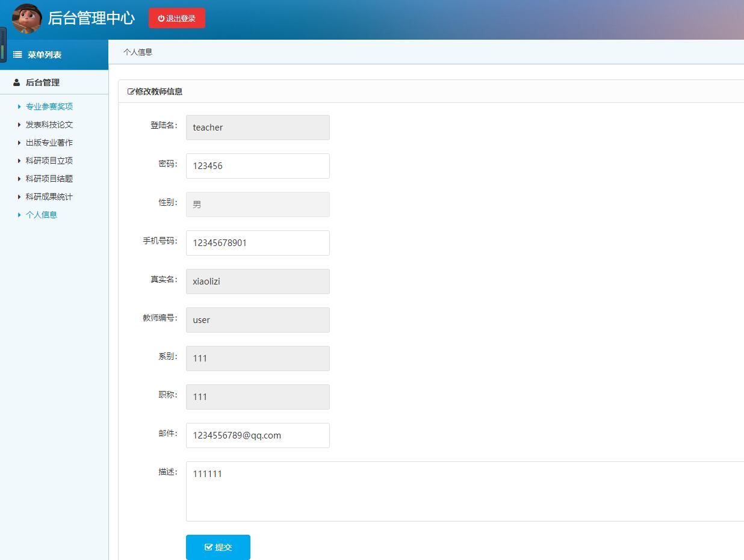Click the 系别 field showing 111
This screenshot has width=744, height=560.
click(x=258, y=358)
